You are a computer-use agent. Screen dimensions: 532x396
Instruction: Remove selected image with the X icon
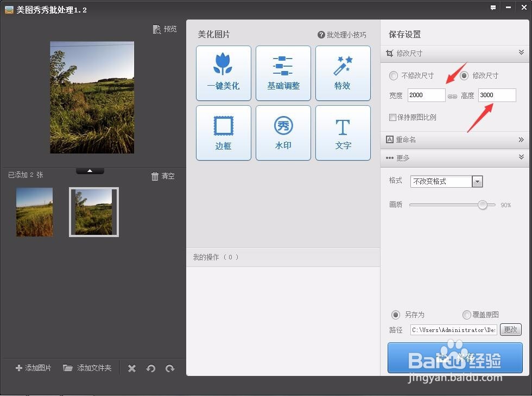[132, 368]
